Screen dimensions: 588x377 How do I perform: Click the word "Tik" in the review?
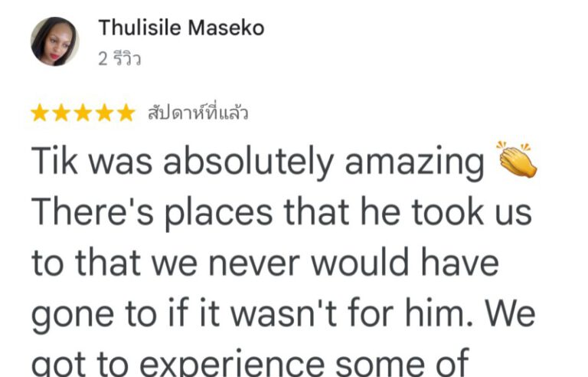coord(54,162)
